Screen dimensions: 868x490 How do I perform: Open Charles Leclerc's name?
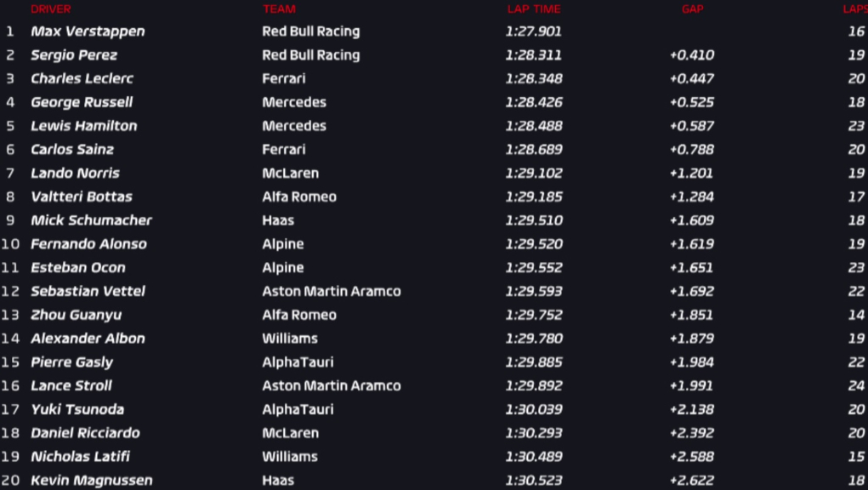click(82, 78)
